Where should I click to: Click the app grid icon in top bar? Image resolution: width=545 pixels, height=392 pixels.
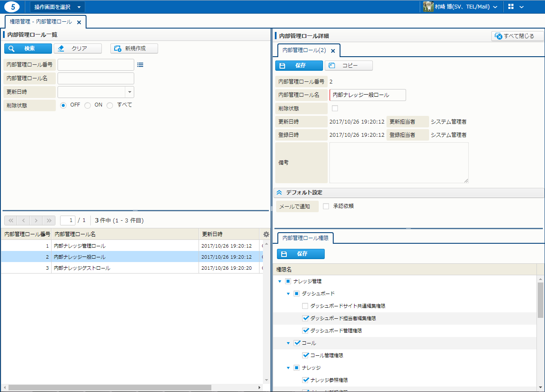(x=511, y=7)
